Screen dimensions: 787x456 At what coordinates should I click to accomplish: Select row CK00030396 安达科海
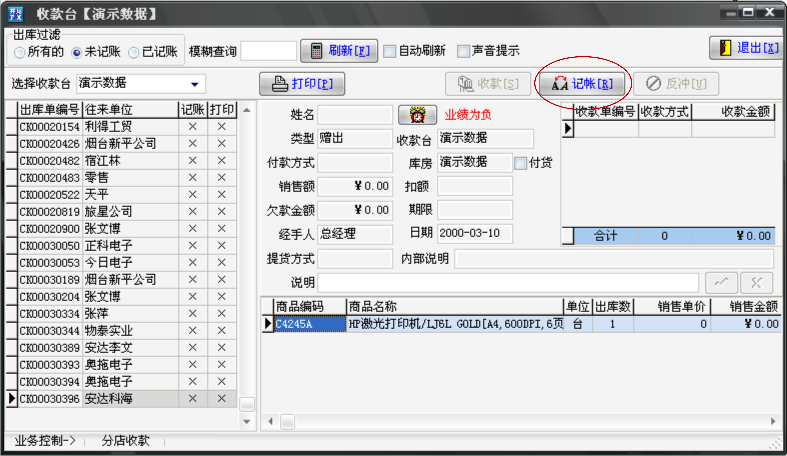pos(120,399)
